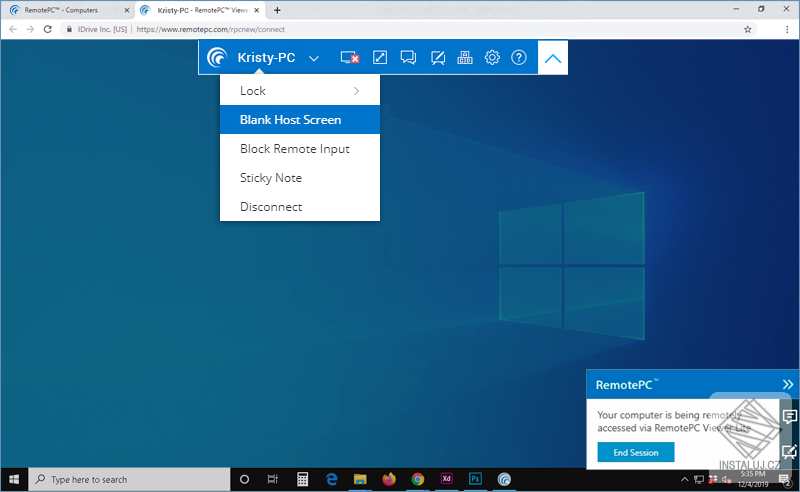This screenshot has height=492, width=800.
Task: Open RemotePC app from the taskbar
Action: (x=504, y=479)
